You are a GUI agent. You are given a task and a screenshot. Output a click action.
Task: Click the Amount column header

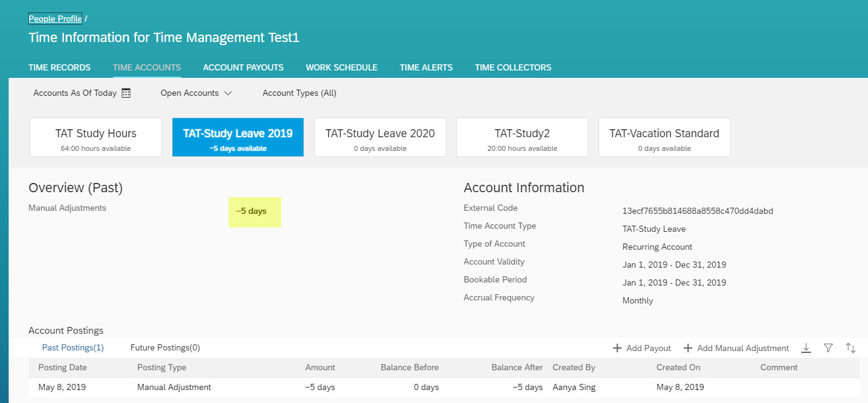tap(320, 367)
